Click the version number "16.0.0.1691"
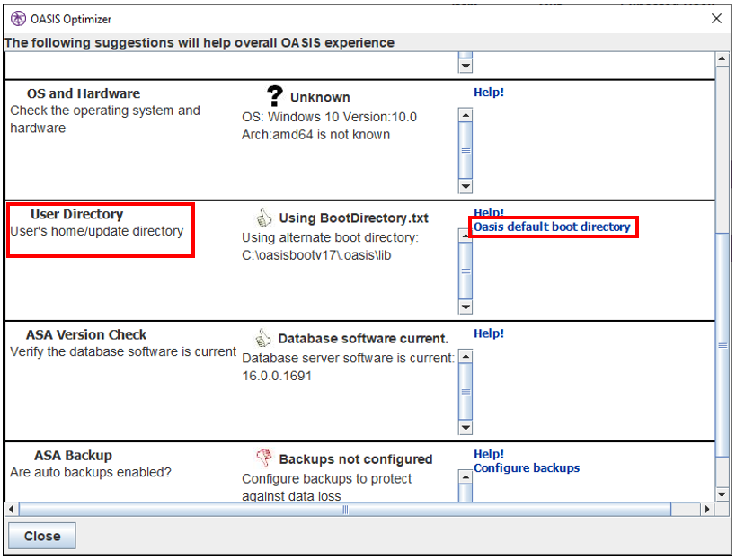 pos(277,376)
